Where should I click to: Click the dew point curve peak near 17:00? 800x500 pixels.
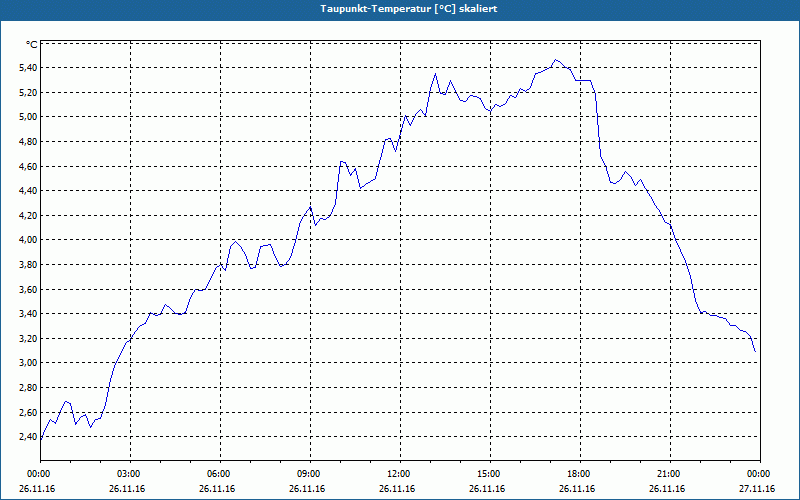point(556,60)
